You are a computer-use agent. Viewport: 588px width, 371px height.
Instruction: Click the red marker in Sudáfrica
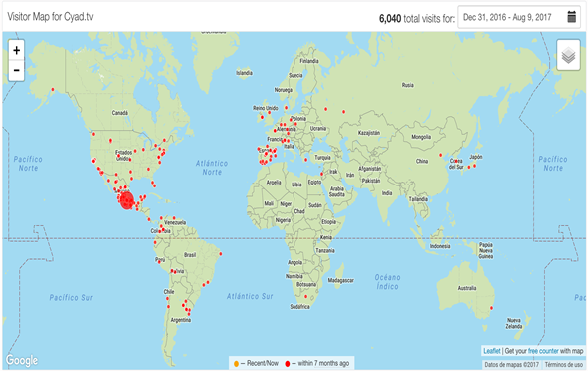(305, 297)
